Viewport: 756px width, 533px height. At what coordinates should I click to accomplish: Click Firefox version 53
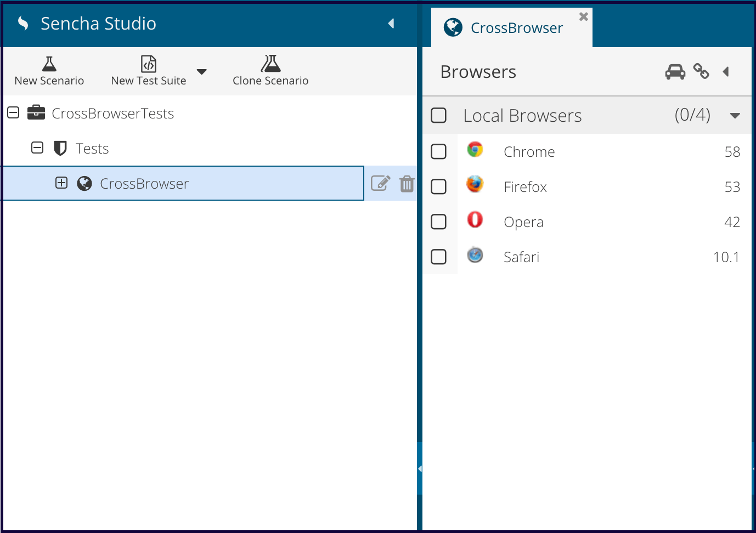732,187
